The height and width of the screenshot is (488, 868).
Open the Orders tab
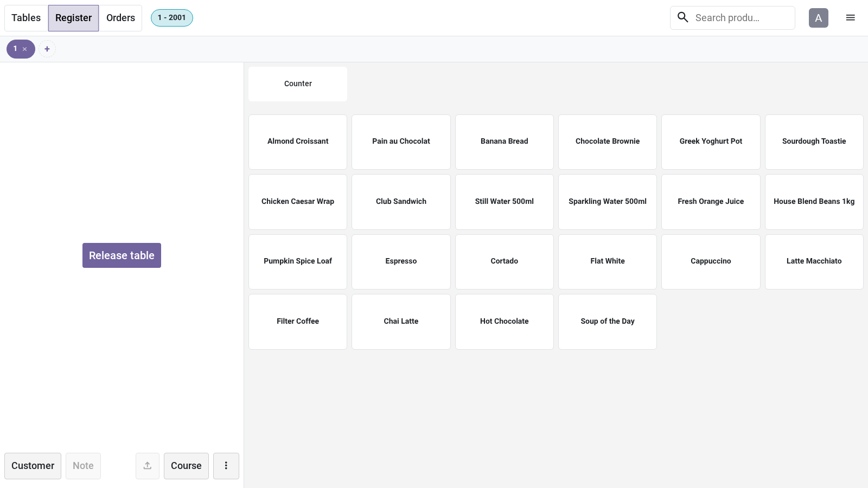[x=120, y=18]
